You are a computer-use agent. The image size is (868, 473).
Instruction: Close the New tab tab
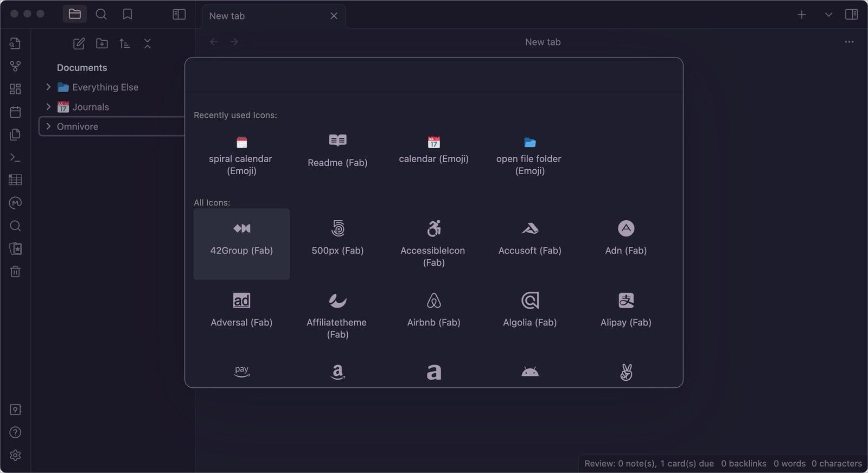tap(334, 16)
